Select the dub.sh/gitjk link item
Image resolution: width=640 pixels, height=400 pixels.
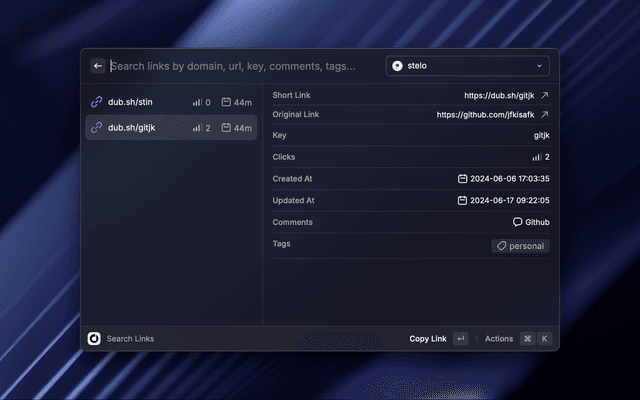pyautogui.click(x=131, y=128)
